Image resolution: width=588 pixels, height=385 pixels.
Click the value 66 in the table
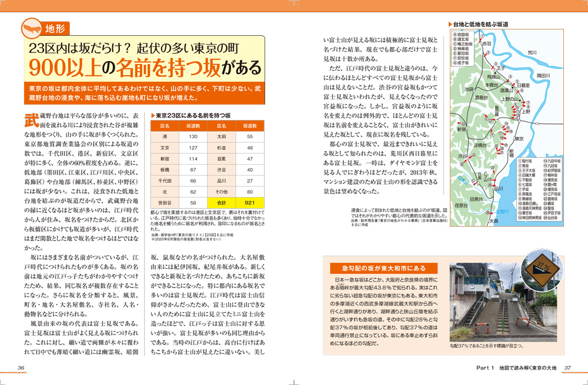click(x=193, y=180)
